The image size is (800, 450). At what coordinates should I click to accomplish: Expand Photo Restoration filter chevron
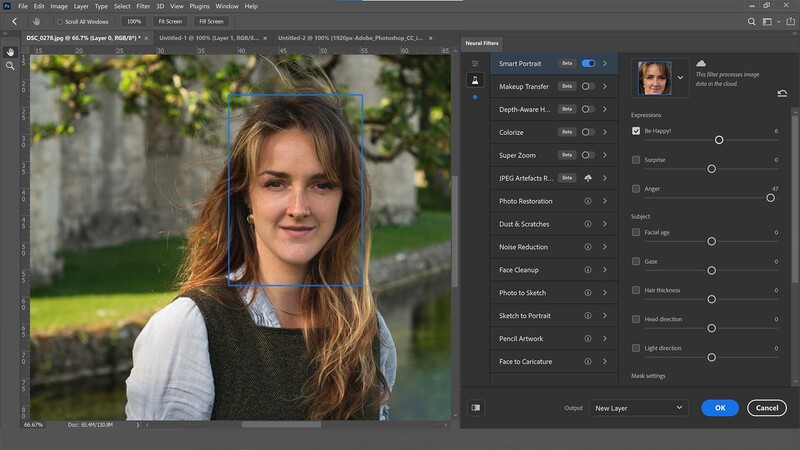tap(605, 201)
